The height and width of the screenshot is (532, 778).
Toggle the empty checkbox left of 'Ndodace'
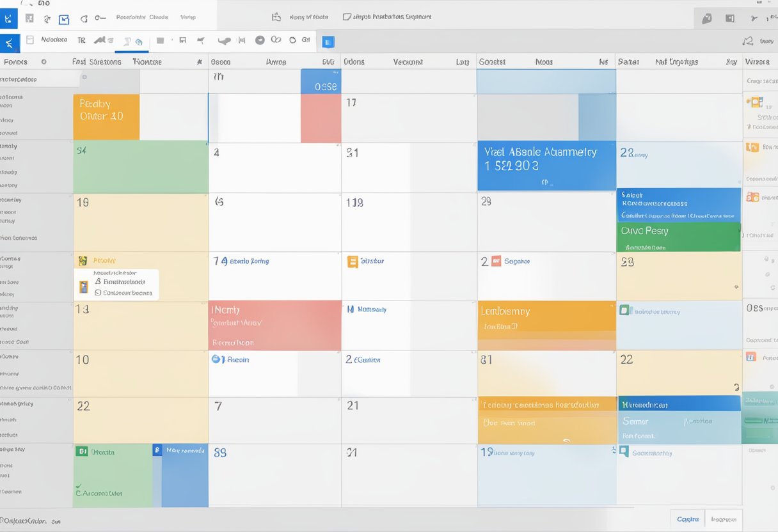click(29, 40)
